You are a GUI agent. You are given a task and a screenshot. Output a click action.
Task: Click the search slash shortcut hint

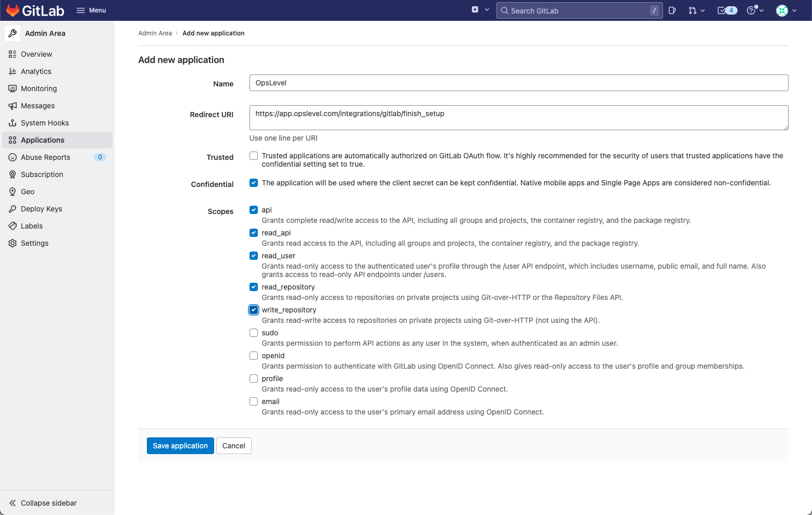pos(654,10)
